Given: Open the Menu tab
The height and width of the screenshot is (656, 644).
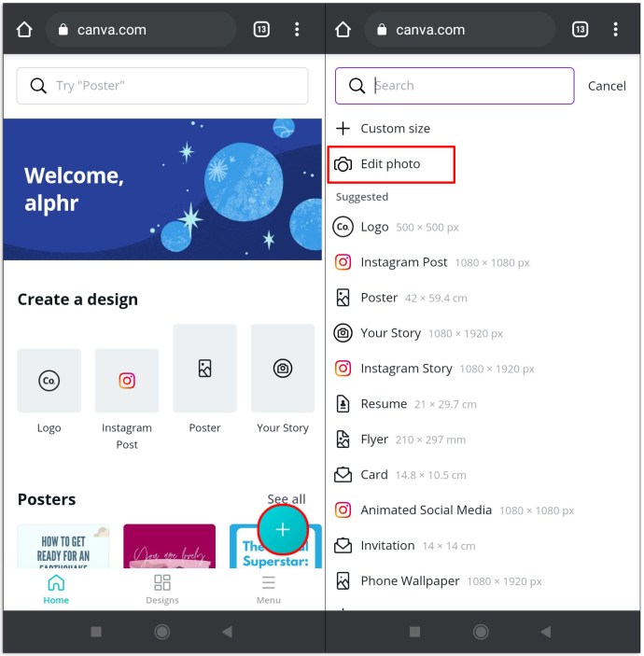Looking at the screenshot, I should [x=268, y=589].
